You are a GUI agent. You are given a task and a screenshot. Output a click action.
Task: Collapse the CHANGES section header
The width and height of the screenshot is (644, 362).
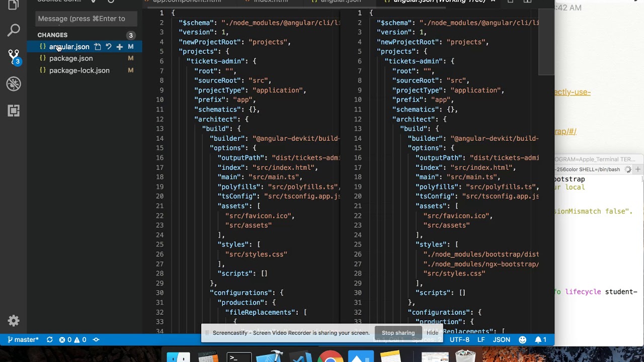[52, 35]
